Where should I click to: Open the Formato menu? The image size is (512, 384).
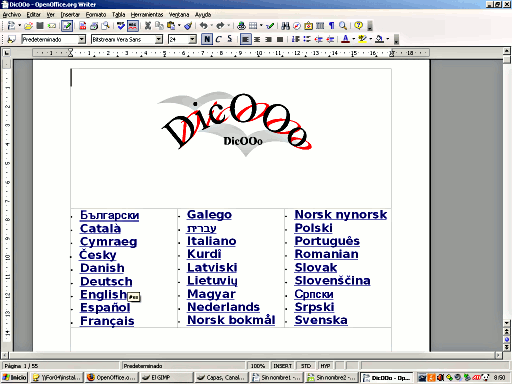tap(96, 15)
